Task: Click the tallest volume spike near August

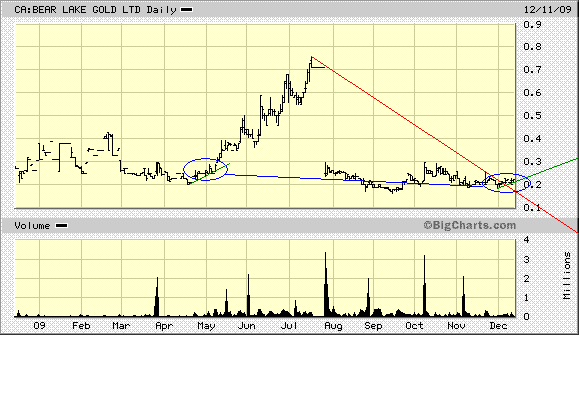Action: 325,284
